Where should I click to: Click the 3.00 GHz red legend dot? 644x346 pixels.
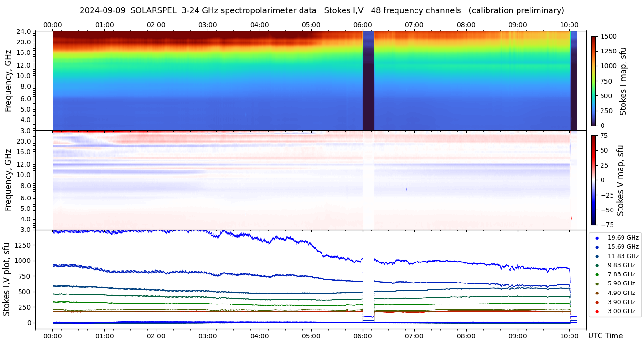tap(597, 312)
